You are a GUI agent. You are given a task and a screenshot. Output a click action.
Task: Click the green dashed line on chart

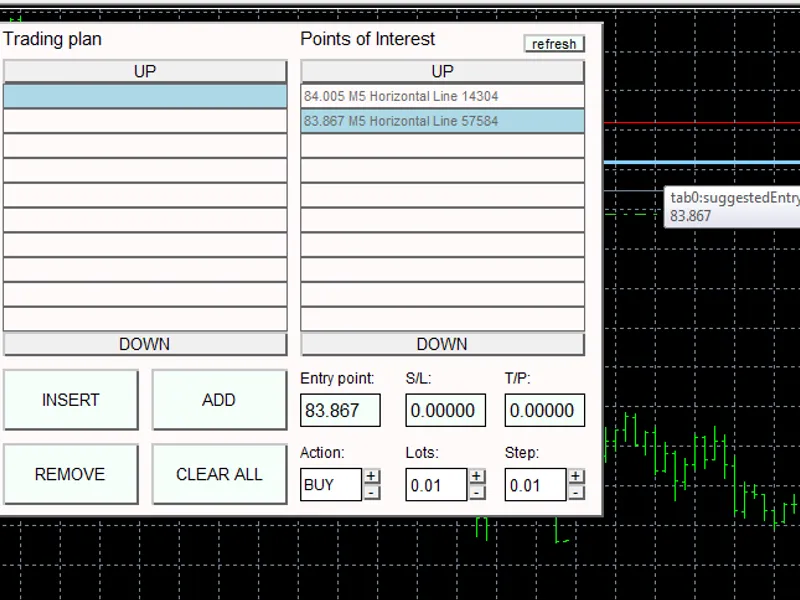[x=633, y=214]
